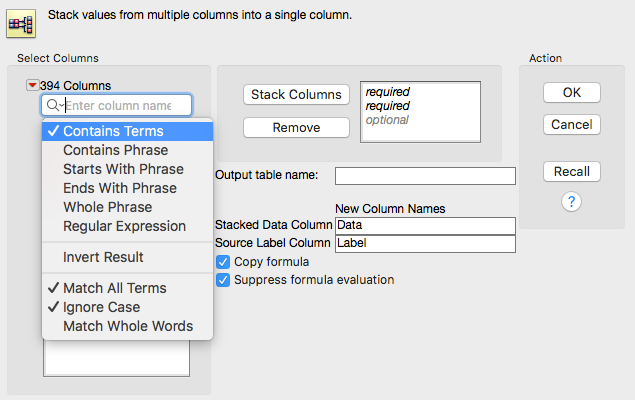The height and width of the screenshot is (400, 635).
Task: Click the magnifier search options icon
Action: click(x=55, y=105)
